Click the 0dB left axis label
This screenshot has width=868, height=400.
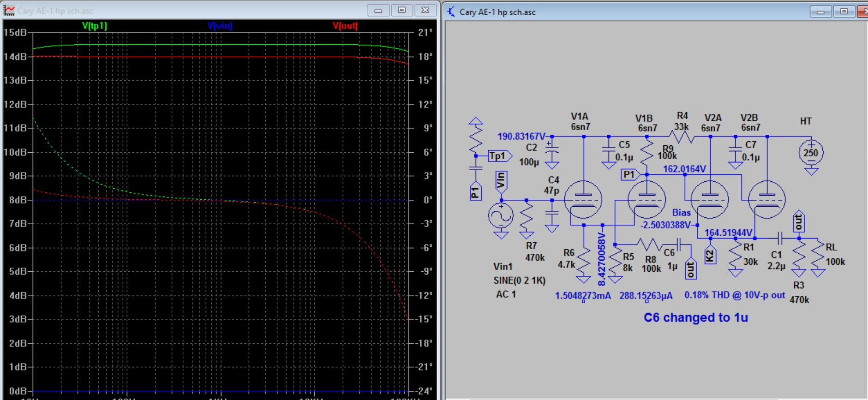point(18,391)
